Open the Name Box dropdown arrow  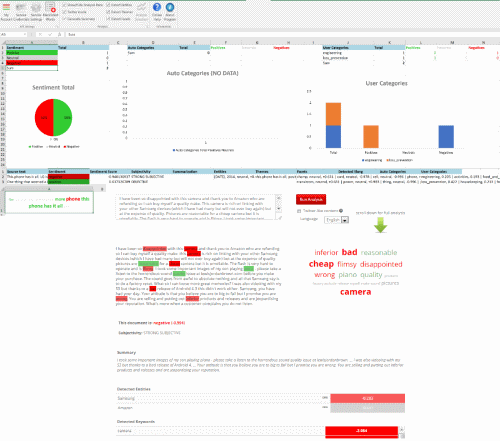click(25, 34)
